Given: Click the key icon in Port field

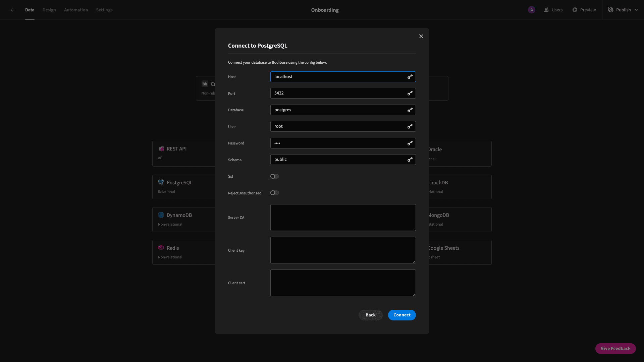Looking at the screenshot, I should [x=410, y=93].
